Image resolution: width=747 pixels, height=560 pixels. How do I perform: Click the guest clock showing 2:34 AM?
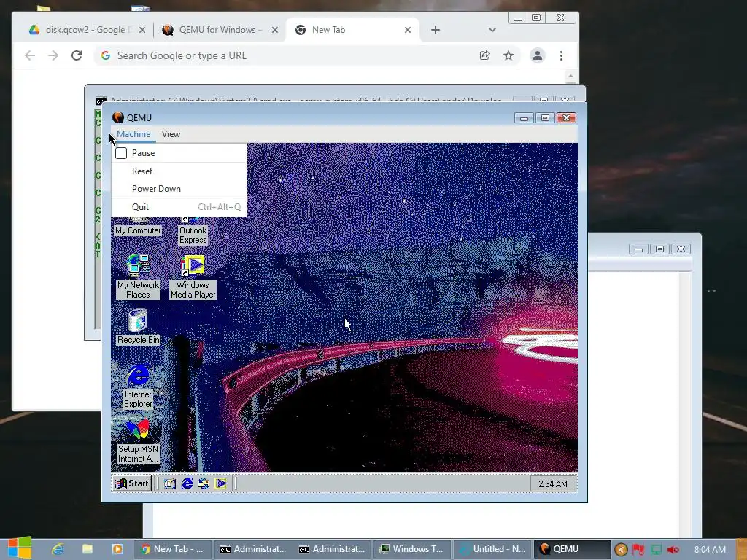pyautogui.click(x=553, y=484)
